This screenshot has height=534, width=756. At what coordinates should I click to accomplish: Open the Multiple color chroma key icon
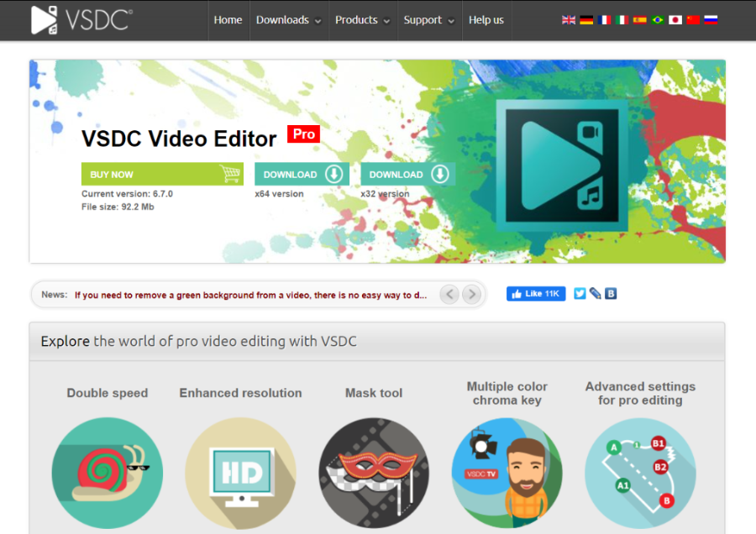[507, 473]
